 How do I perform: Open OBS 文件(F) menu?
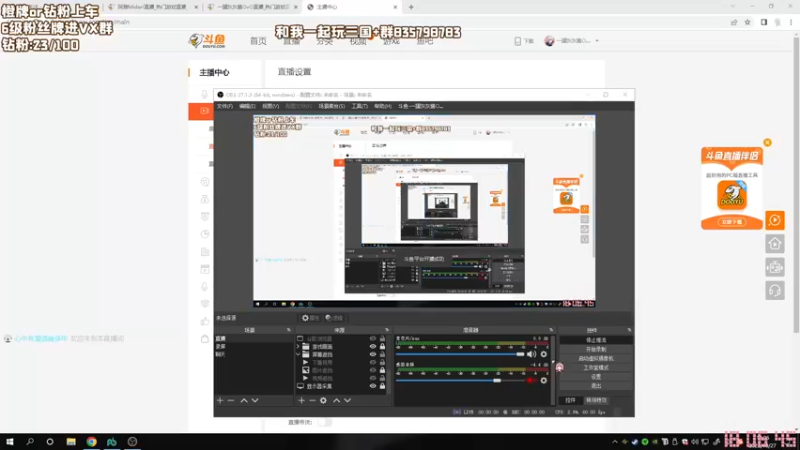pyautogui.click(x=224, y=106)
